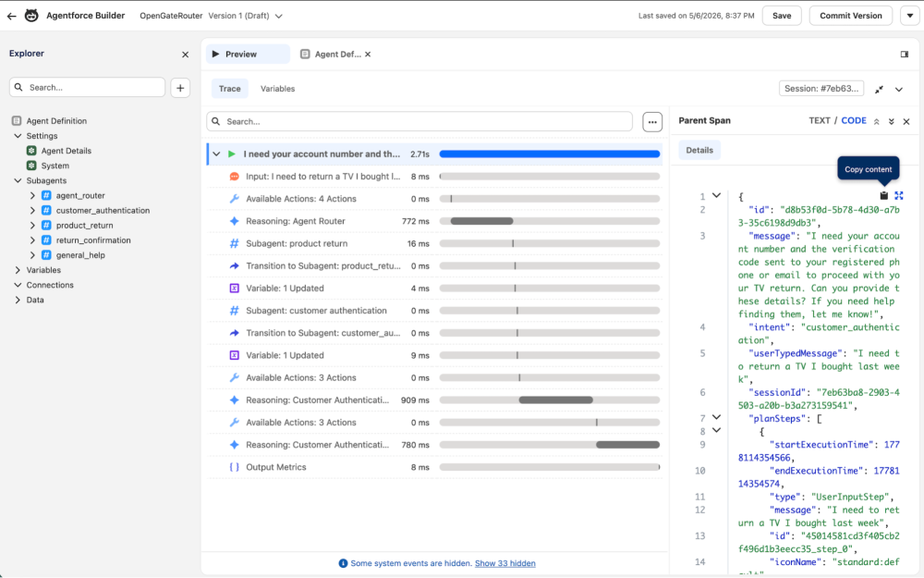Select the Subagent: customer authentication row

(x=434, y=311)
